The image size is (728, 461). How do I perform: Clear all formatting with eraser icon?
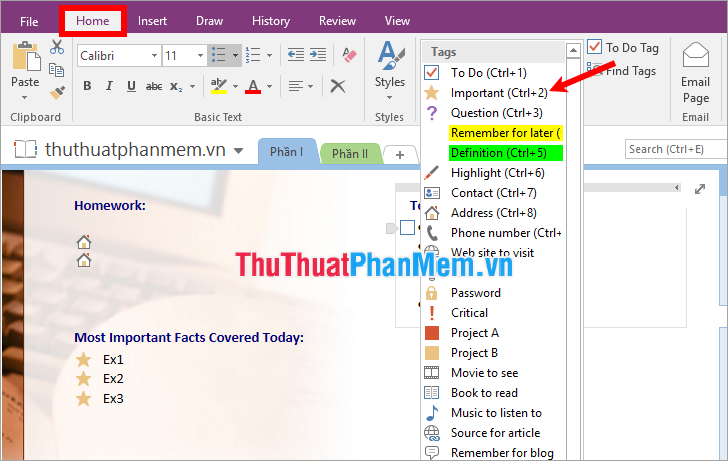(349, 55)
